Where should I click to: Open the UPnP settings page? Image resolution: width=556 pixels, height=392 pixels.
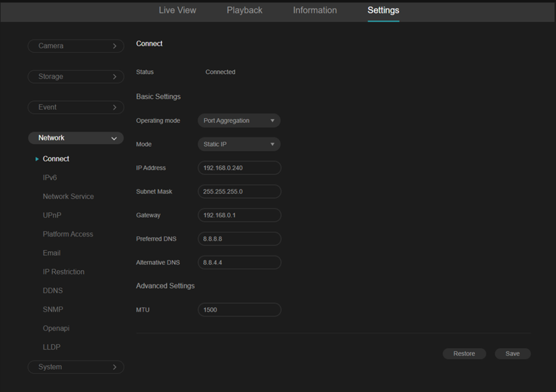pos(51,215)
